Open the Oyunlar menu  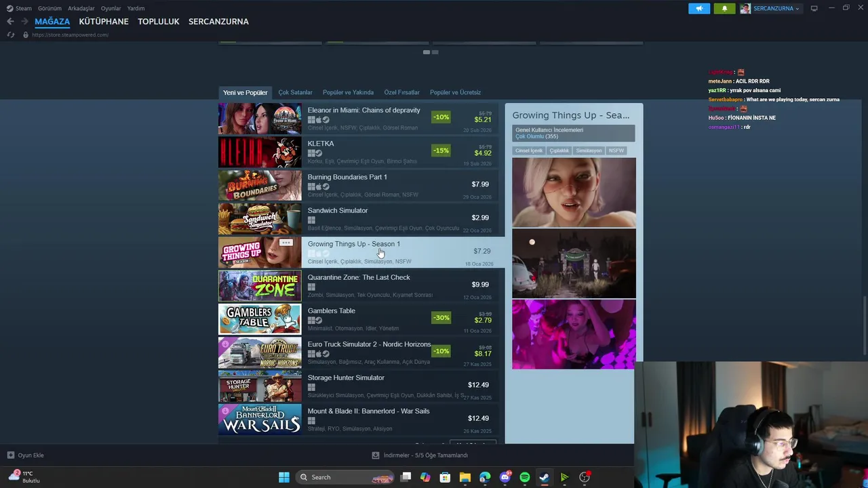click(x=111, y=8)
